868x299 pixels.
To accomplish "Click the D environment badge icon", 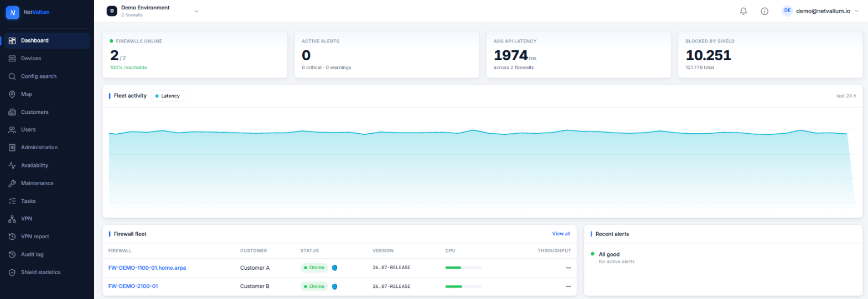I will [x=112, y=11].
